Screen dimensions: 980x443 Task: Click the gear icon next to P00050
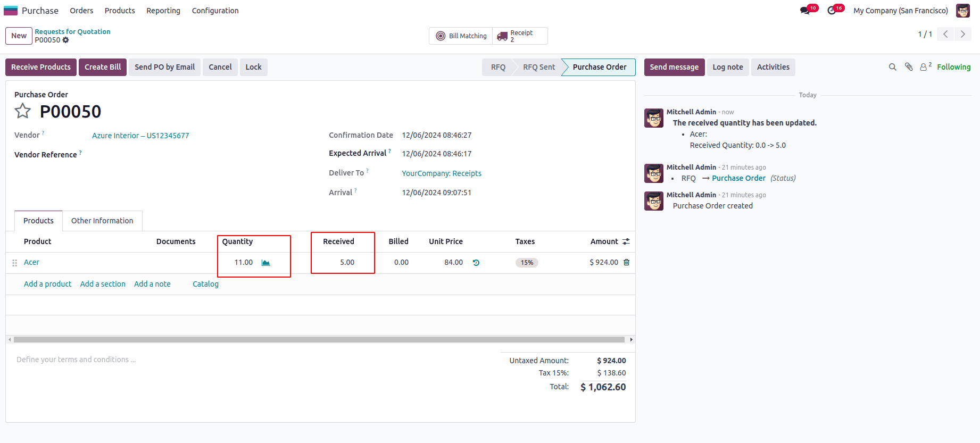click(x=66, y=40)
